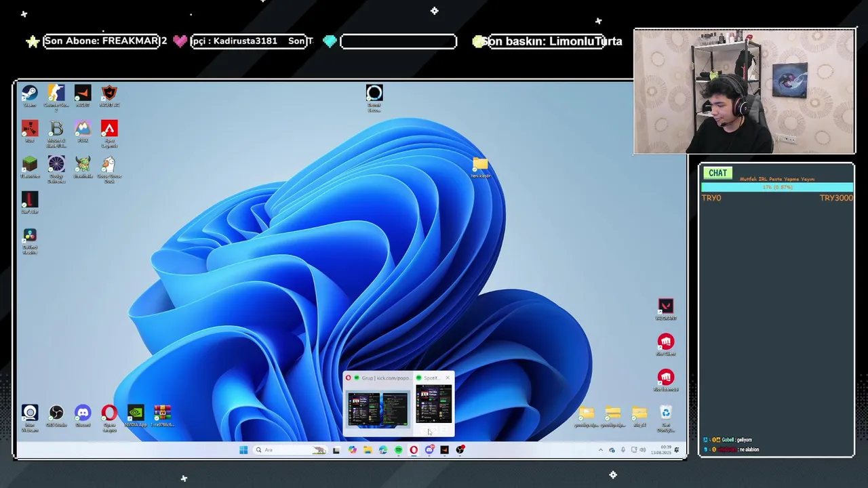Click the CHAT label in overlay

[x=717, y=173]
